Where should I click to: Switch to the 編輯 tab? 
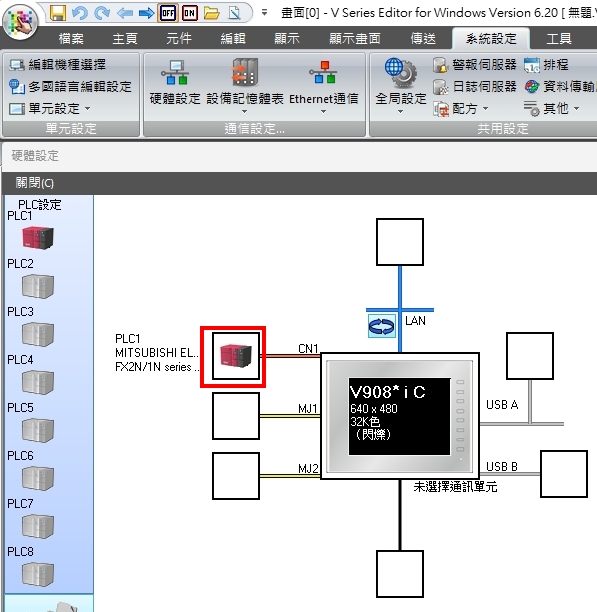[x=233, y=38]
